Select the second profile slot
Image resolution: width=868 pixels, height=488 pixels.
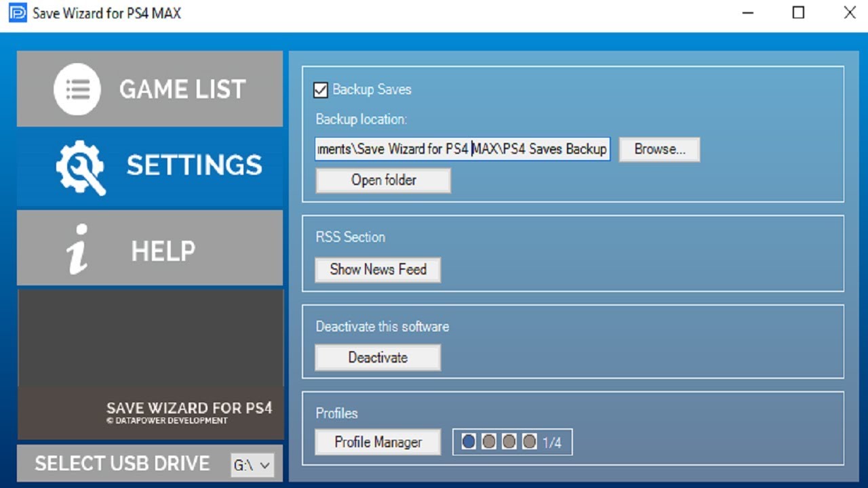click(489, 441)
